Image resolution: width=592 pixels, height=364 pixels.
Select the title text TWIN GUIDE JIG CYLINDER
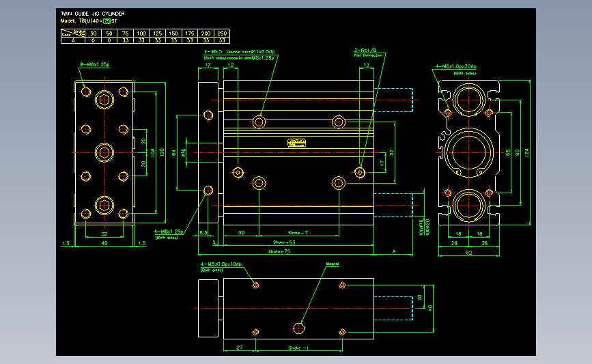92,14
